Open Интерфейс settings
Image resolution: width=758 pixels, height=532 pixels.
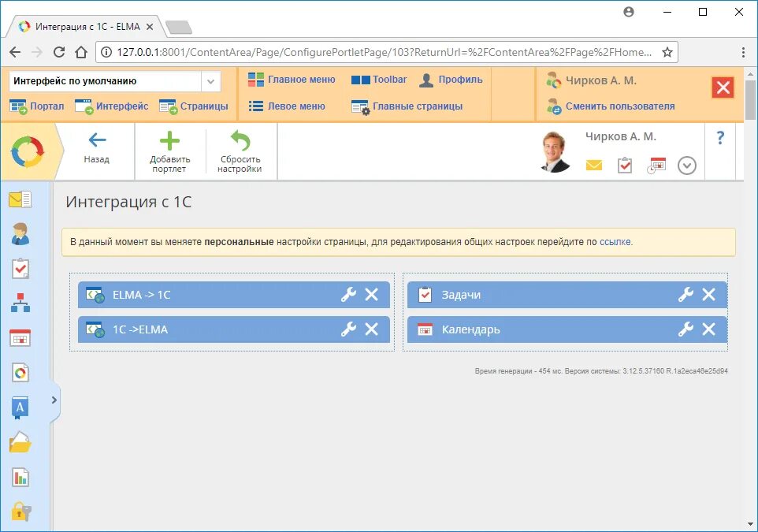112,106
